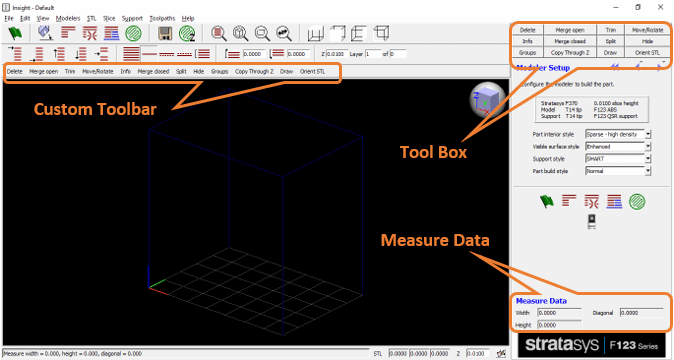Click the Z height input field in toolbar

click(337, 54)
